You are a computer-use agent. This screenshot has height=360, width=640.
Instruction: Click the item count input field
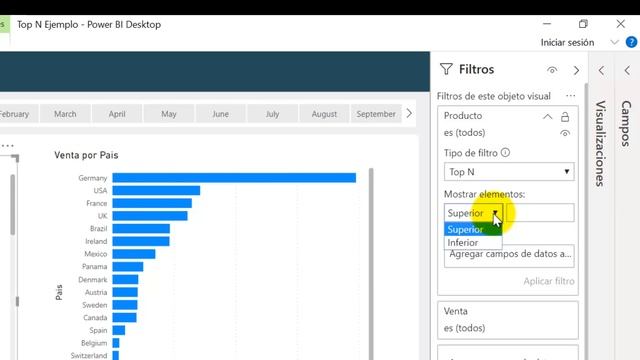point(540,213)
